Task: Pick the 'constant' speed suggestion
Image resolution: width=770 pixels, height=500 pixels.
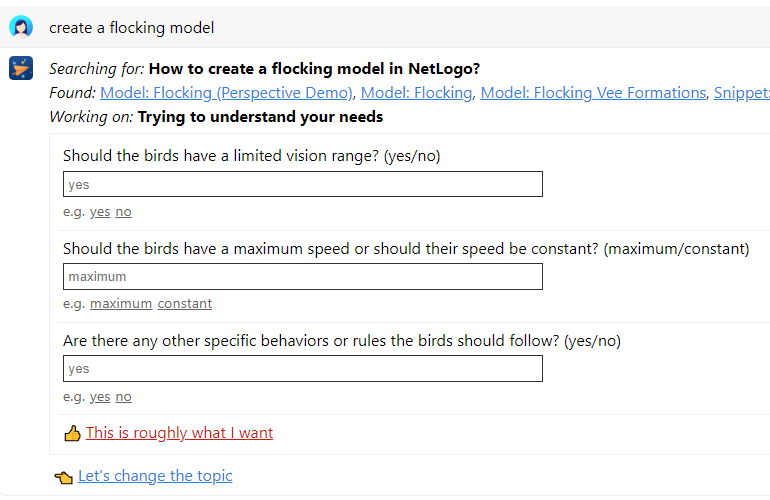Action: [185, 304]
